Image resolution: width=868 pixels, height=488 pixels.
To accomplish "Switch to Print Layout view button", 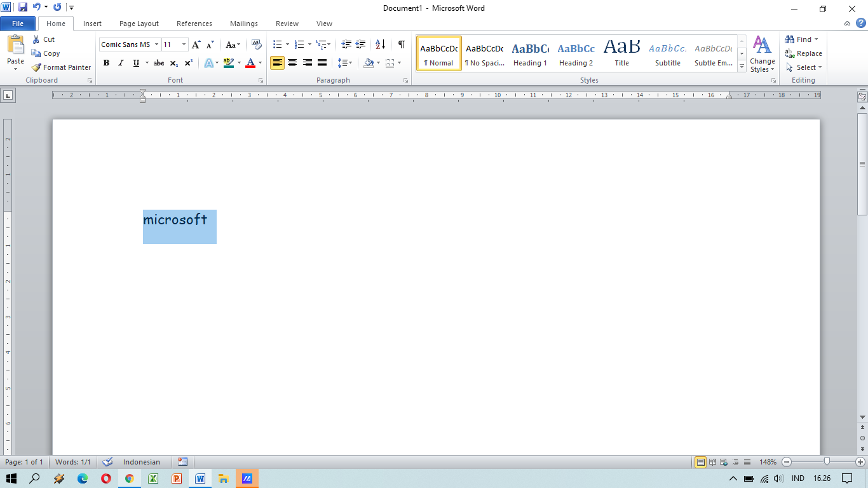I will pos(700,462).
